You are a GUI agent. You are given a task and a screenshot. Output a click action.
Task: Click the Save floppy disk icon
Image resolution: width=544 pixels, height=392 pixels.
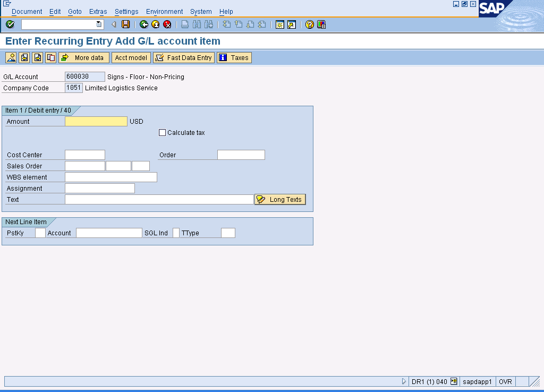125,24
